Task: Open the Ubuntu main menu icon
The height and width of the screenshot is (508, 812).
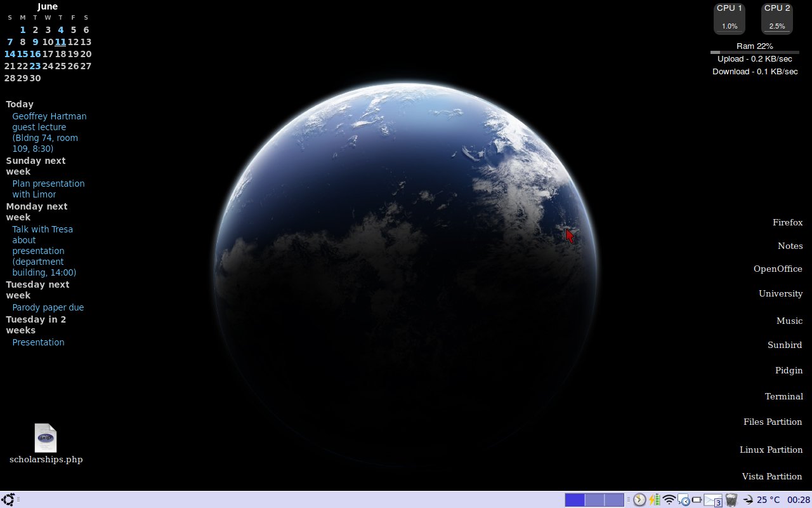Action: pos(8,500)
